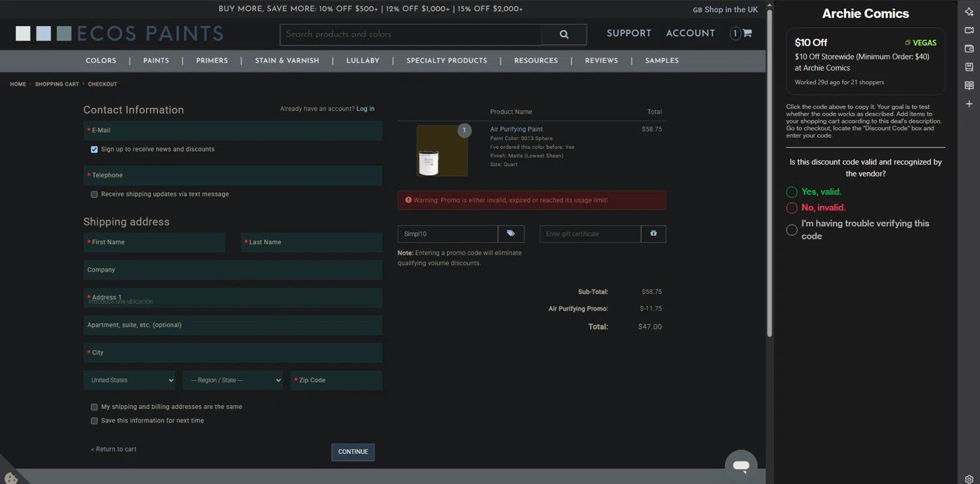Viewport: 980px width, 484px height.
Task: Click the search magnifier icon
Action: (564, 35)
